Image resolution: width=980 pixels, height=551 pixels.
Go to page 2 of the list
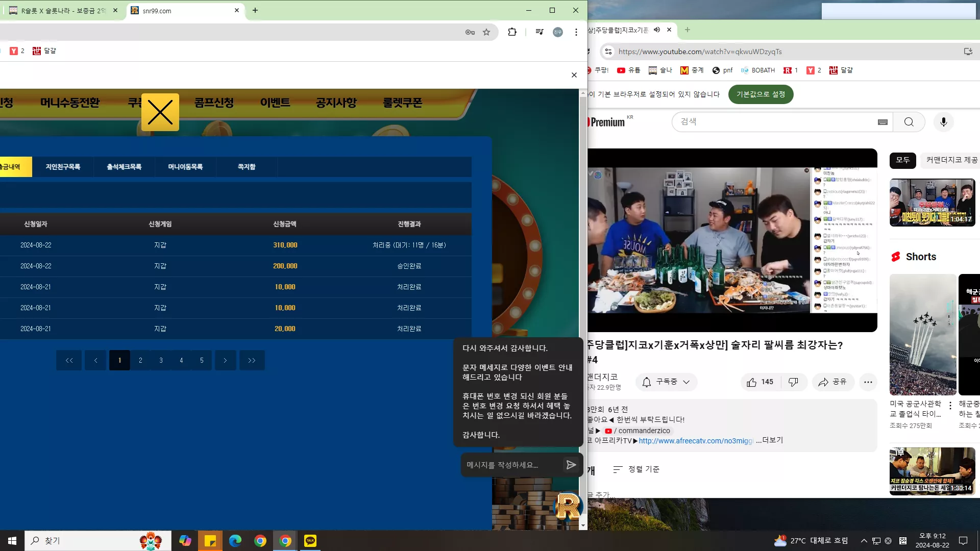click(x=140, y=360)
